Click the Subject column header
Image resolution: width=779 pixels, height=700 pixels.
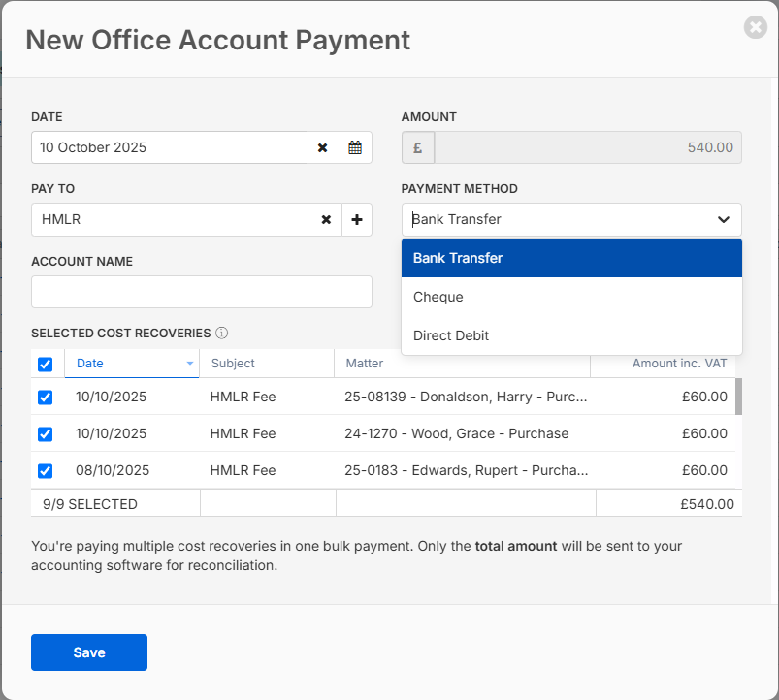(233, 364)
